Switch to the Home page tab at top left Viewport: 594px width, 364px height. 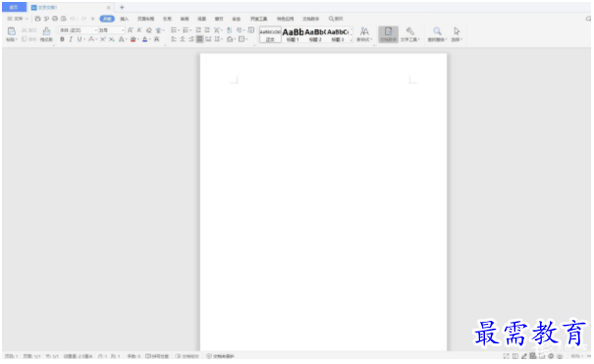(14, 7)
